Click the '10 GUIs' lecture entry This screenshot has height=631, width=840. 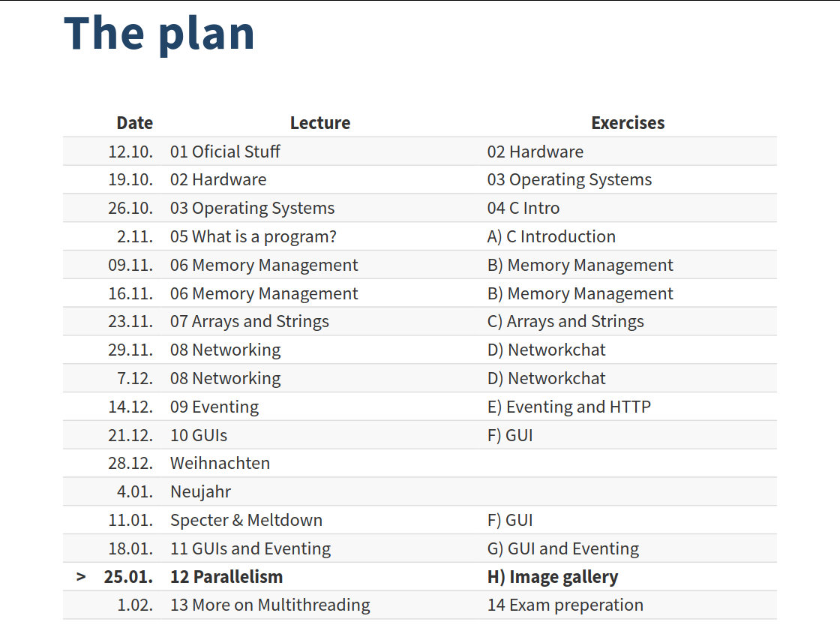199,435
